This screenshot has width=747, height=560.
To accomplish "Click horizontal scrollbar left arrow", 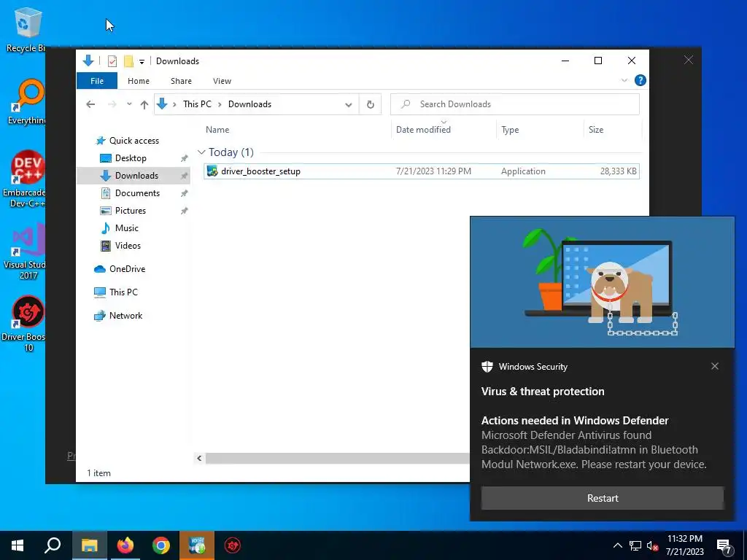I will 199,458.
